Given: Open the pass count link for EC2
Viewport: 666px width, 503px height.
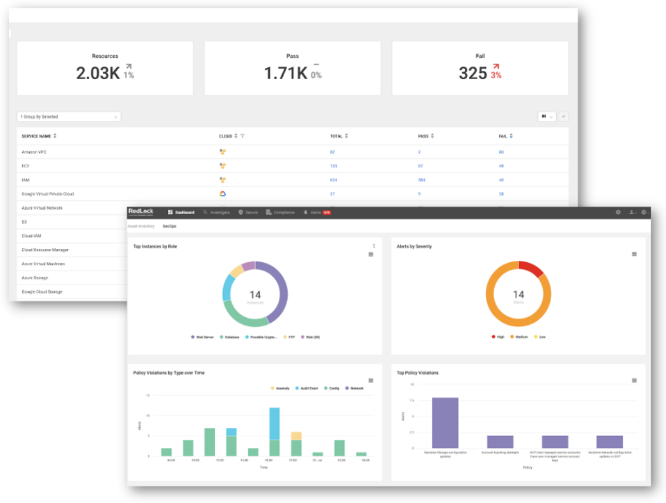Looking at the screenshot, I should [420, 166].
